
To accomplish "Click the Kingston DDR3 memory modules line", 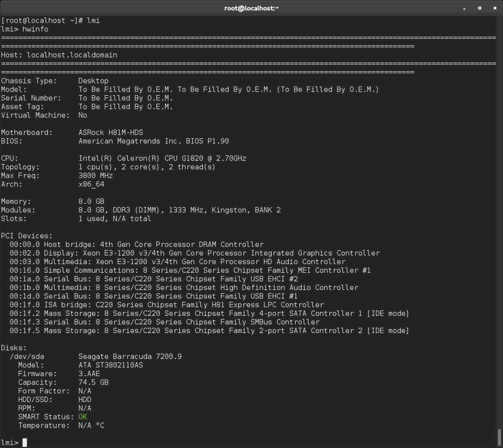I will click(179, 210).
